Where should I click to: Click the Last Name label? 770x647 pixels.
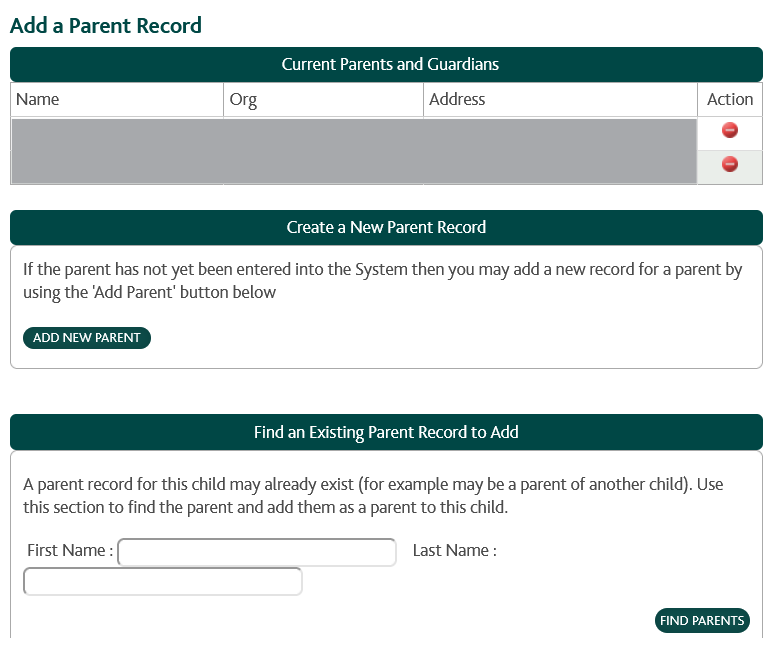(455, 550)
